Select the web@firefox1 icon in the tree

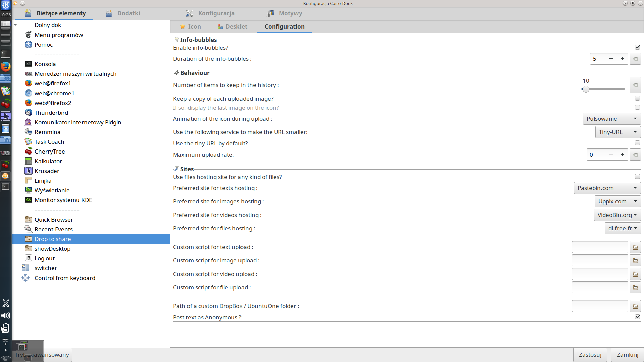coord(29,83)
